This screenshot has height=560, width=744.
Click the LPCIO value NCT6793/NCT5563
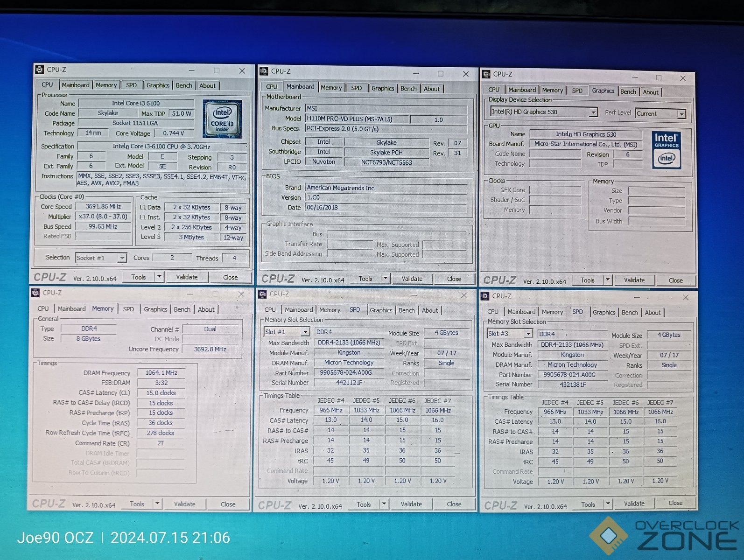coord(386,162)
